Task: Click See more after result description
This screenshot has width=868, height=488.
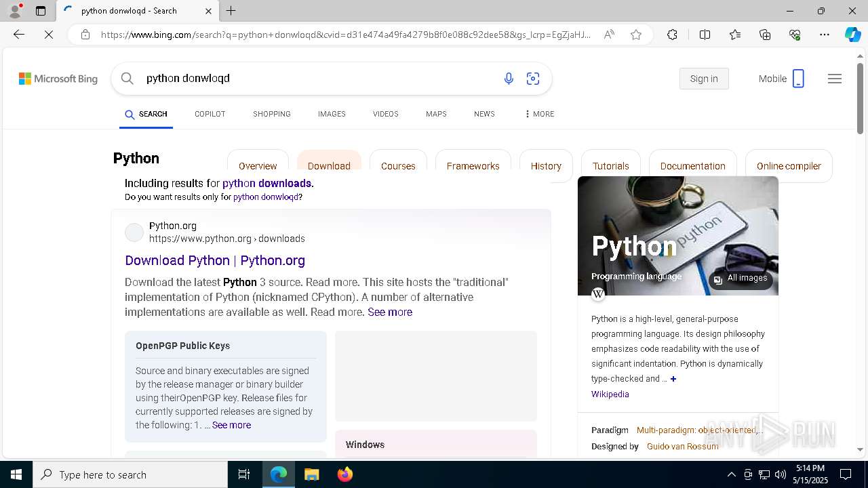Action: coord(390,312)
